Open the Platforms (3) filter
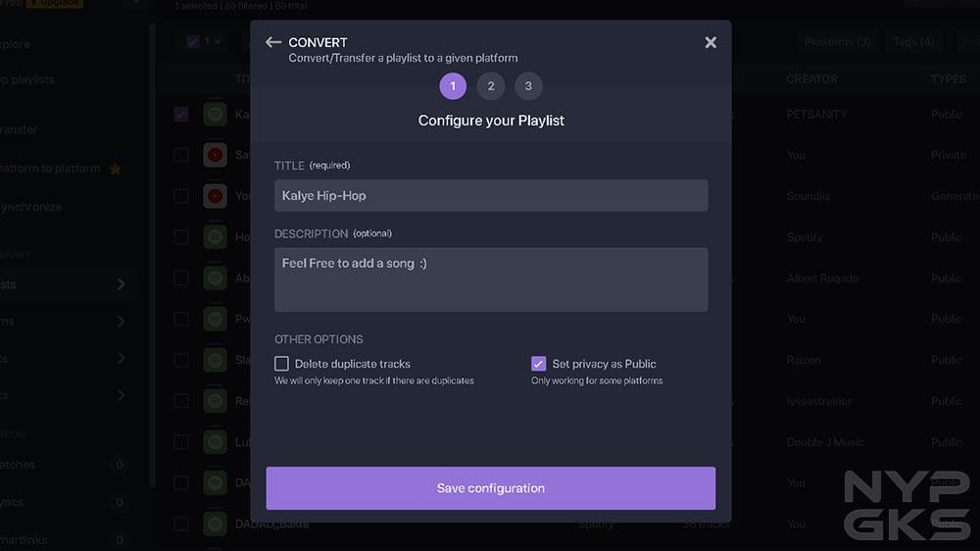This screenshot has width=980, height=551. coord(836,42)
